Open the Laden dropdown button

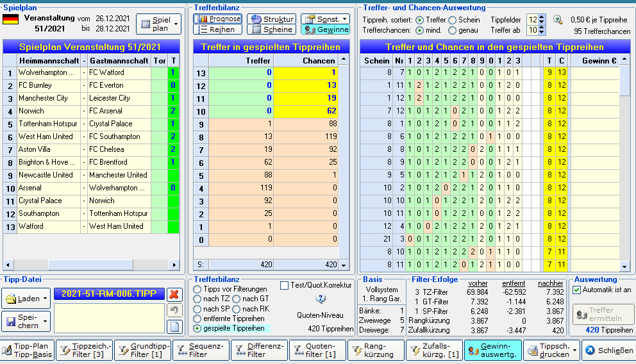click(26, 299)
